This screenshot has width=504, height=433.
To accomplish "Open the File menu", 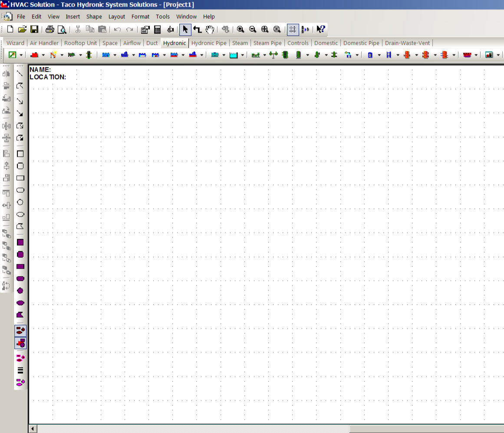I will pos(21,16).
